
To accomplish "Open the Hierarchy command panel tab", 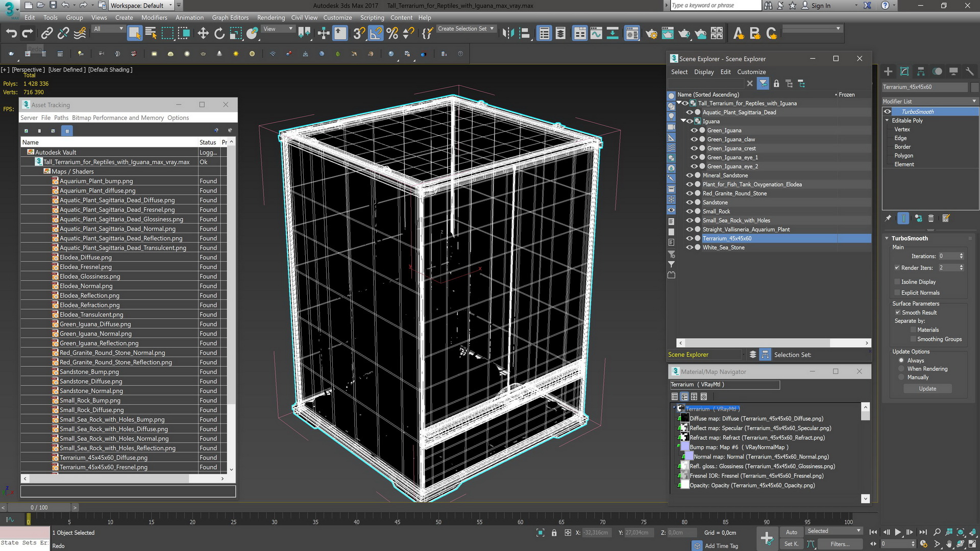I will click(921, 71).
